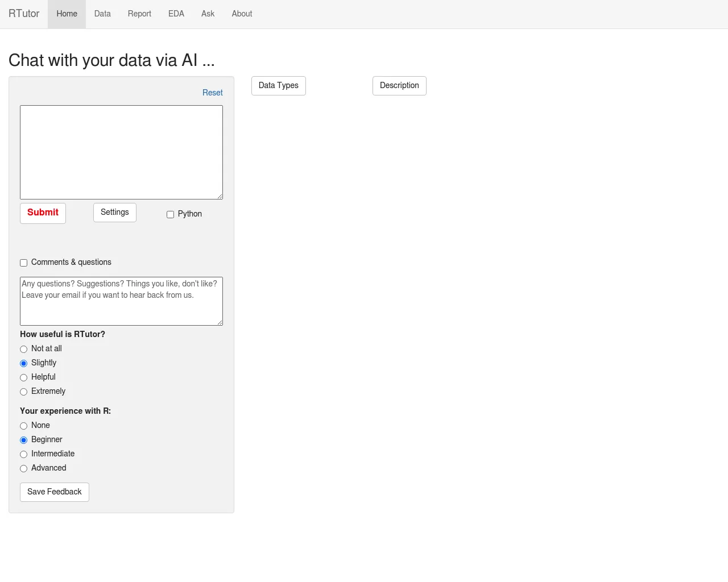The height and width of the screenshot is (582, 728).
Task: Toggle the Comments & questions checkbox
Action: click(x=23, y=263)
